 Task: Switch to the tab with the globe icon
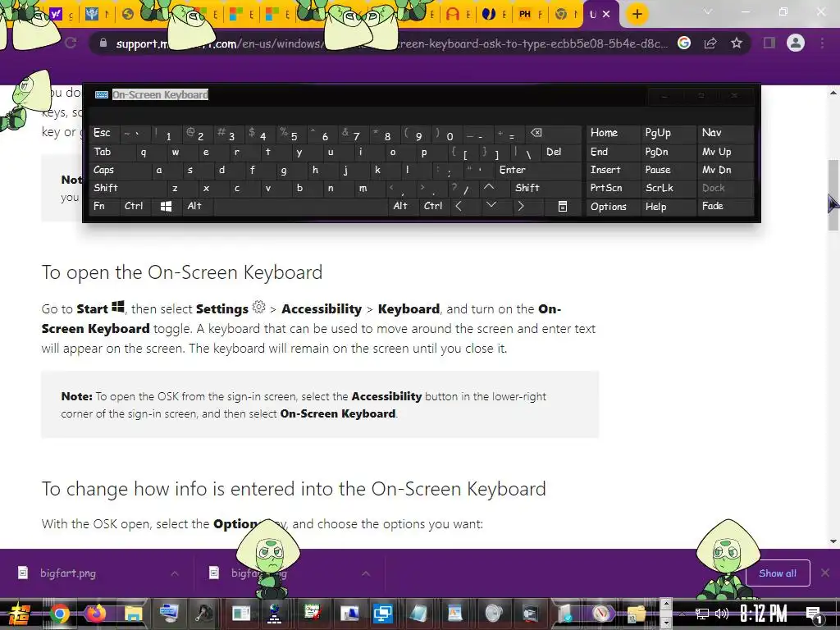click(x=127, y=15)
